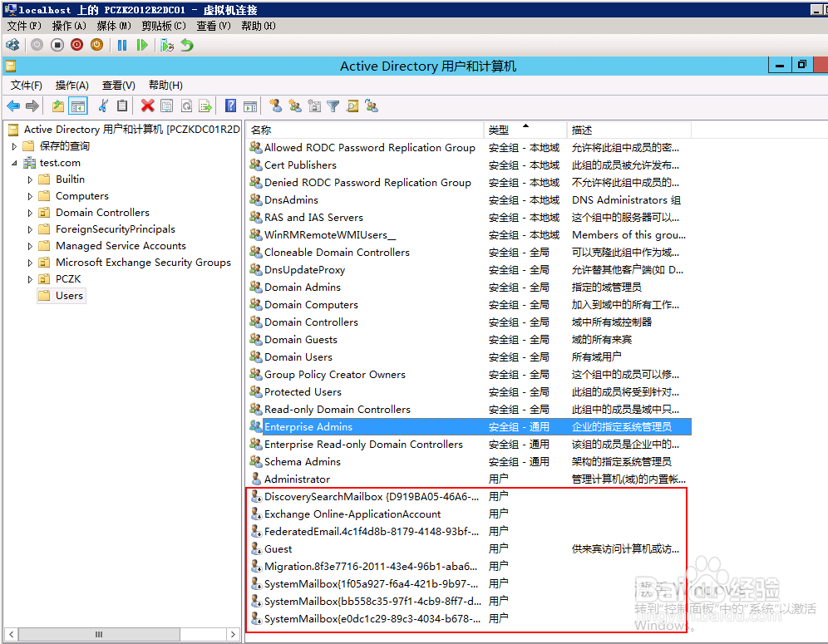The height and width of the screenshot is (644, 828).
Task: Create a new user with toolbar icon
Action: (275, 106)
